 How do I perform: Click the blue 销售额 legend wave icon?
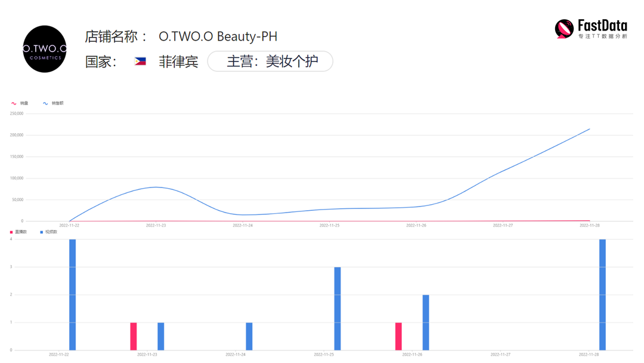[45, 103]
